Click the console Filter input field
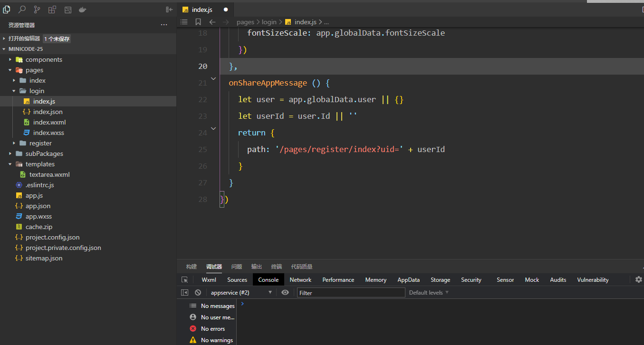The image size is (644, 345). 351,293
